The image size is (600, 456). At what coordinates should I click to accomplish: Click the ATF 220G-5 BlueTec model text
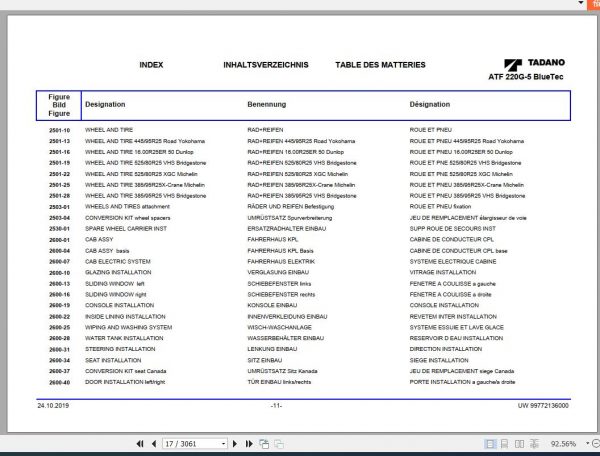pos(526,77)
